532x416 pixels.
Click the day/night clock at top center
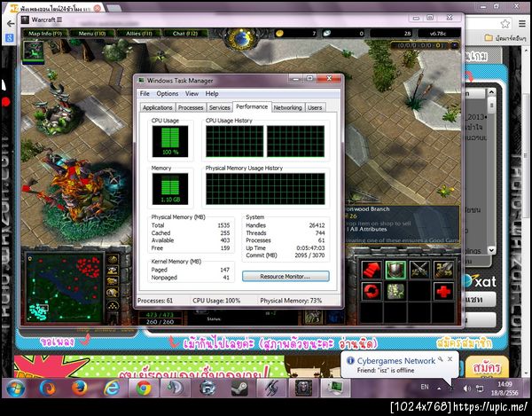241,37
